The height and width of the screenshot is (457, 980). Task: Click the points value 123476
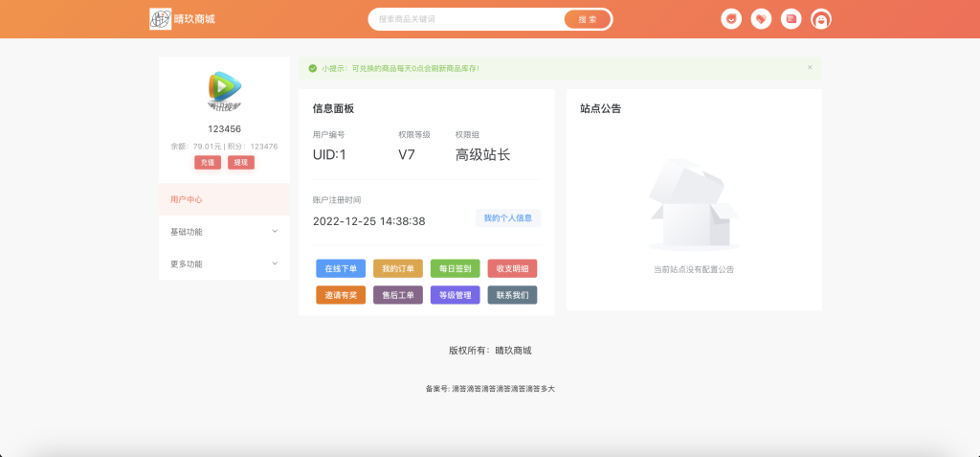point(264,147)
